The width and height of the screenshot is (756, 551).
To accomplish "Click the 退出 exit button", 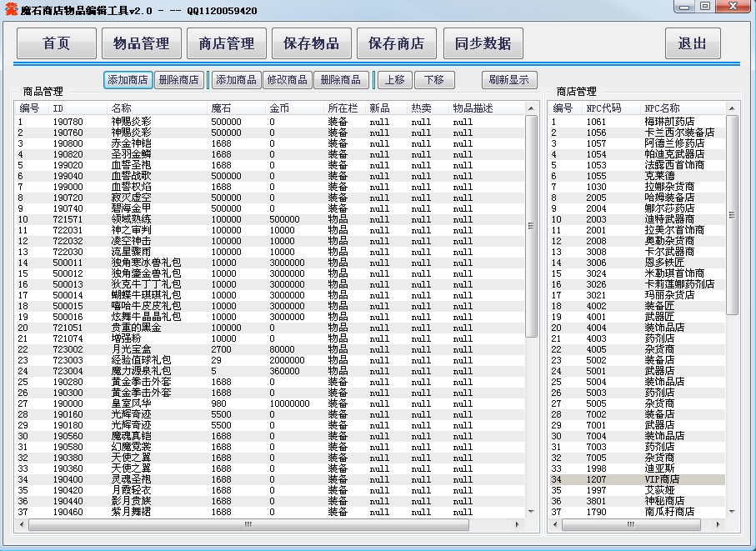I will coord(692,43).
